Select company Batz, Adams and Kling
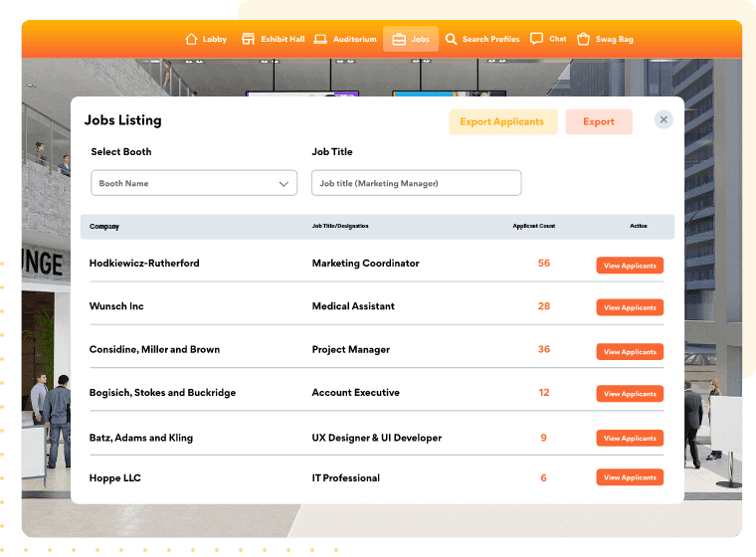Viewport: 756px width, 557px height. pyautogui.click(x=141, y=438)
